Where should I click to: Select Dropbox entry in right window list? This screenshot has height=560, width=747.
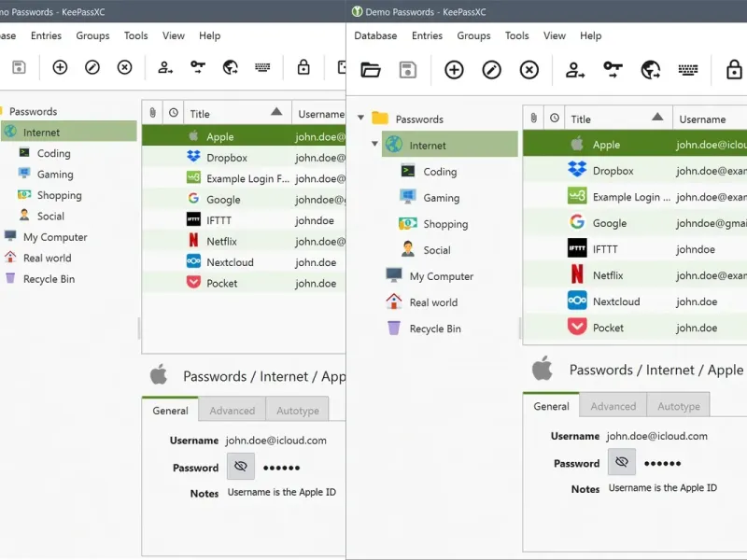coord(635,171)
